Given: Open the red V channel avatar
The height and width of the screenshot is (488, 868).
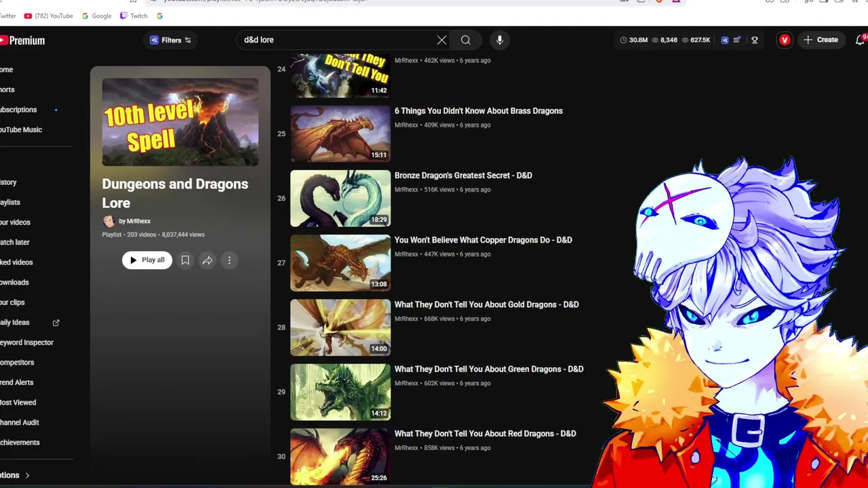Looking at the screenshot, I should click(x=785, y=40).
